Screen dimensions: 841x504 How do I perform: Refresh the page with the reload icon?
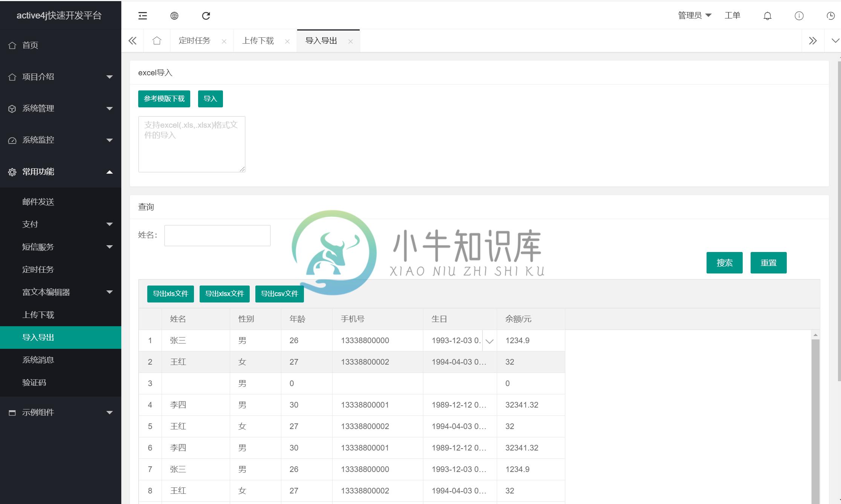[x=206, y=15]
